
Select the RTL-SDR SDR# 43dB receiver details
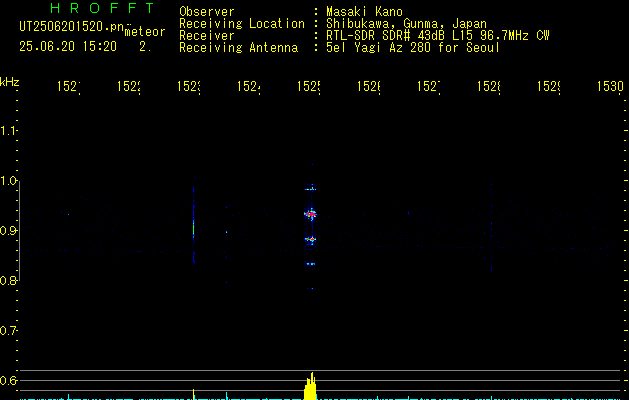pos(438,36)
